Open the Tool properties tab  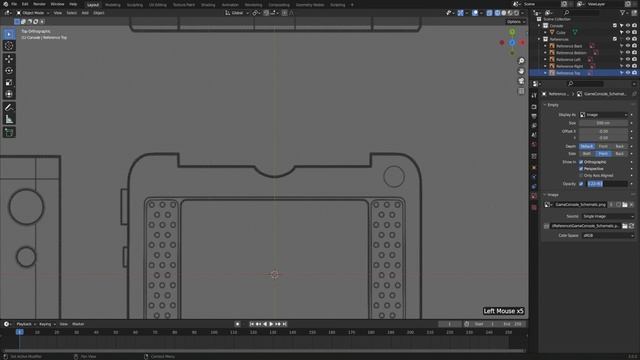click(x=534, y=95)
